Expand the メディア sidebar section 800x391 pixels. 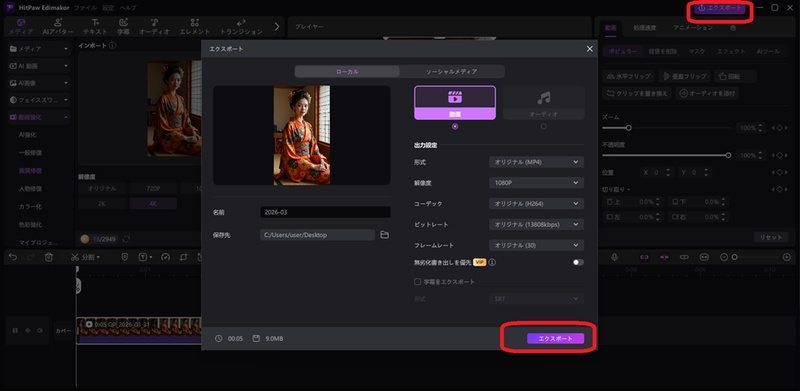(39, 48)
